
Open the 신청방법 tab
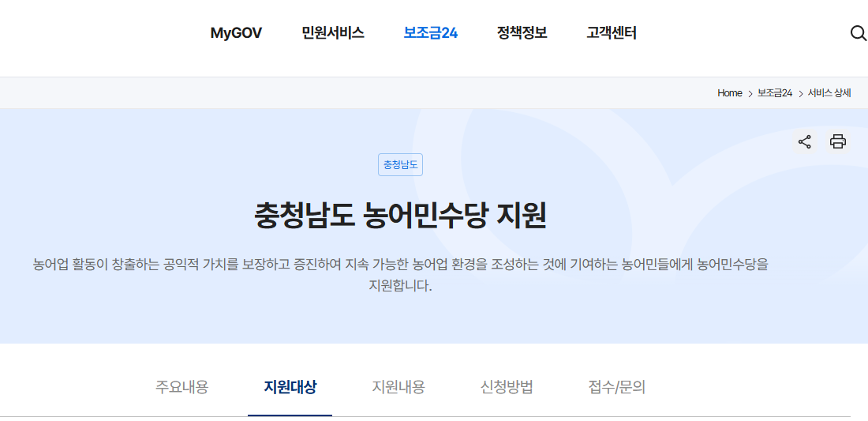507,387
